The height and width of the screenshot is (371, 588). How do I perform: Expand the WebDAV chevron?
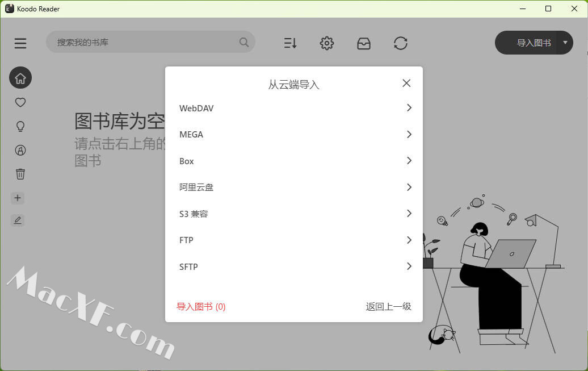pyautogui.click(x=409, y=108)
